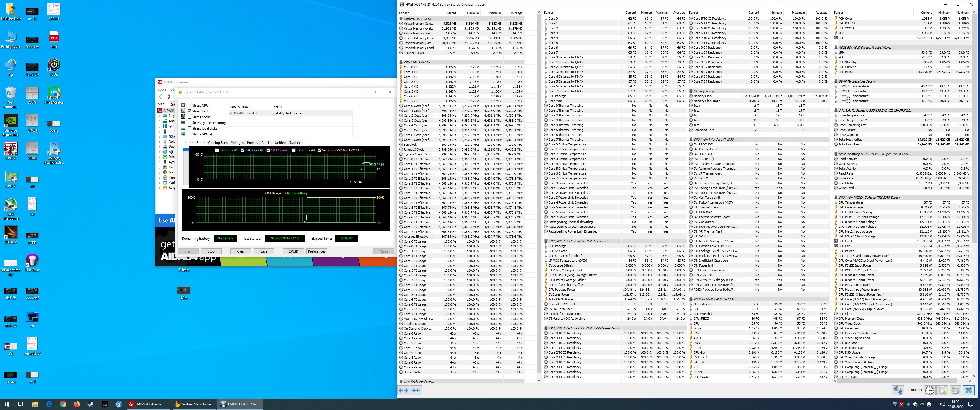980x410 pixels.
Task: Click HWiNFO first column vertical scrollbar
Action: coord(539,196)
